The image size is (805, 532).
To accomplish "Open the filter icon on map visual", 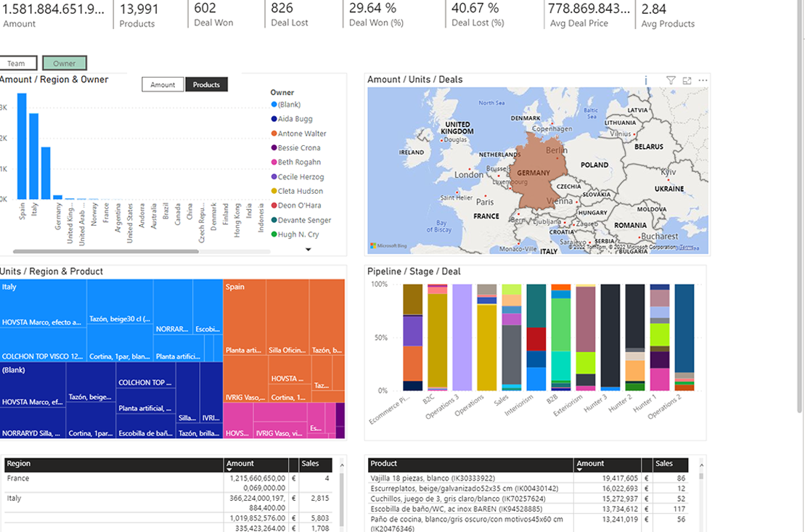I will coord(671,80).
